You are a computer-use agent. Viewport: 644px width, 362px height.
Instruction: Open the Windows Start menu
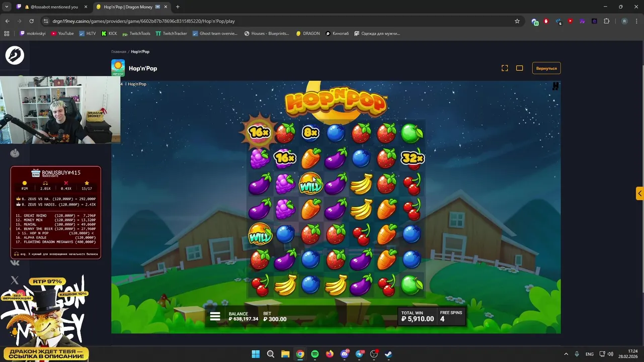pos(256,354)
